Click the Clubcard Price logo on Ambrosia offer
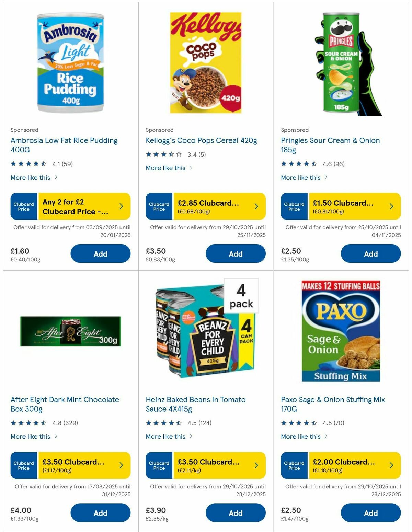The width and height of the screenshot is (412, 532). (23, 206)
